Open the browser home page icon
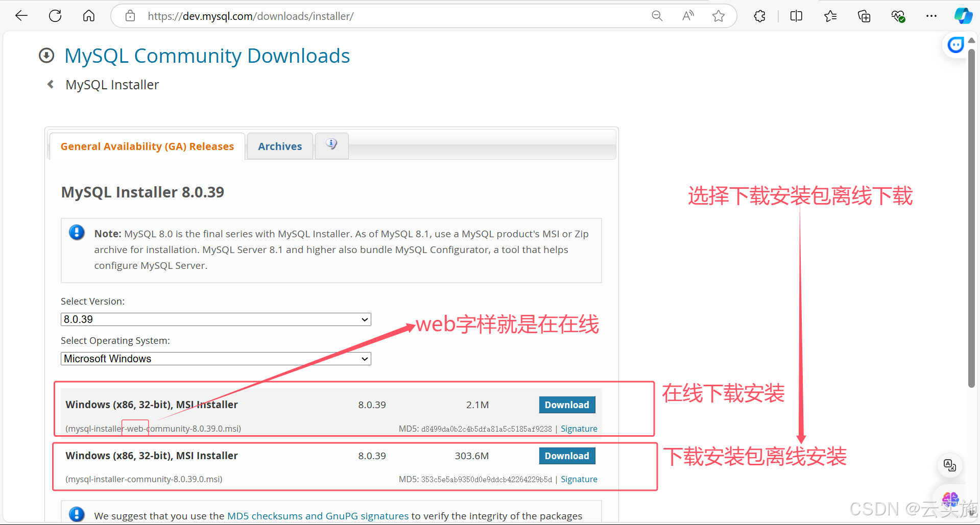This screenshot has width=980, height=525. pos(89,16)
